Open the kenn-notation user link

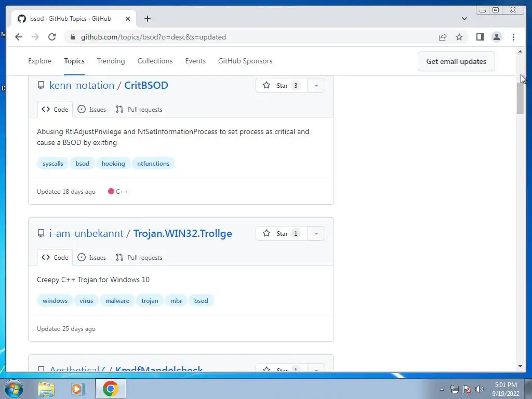click(82, 85)
